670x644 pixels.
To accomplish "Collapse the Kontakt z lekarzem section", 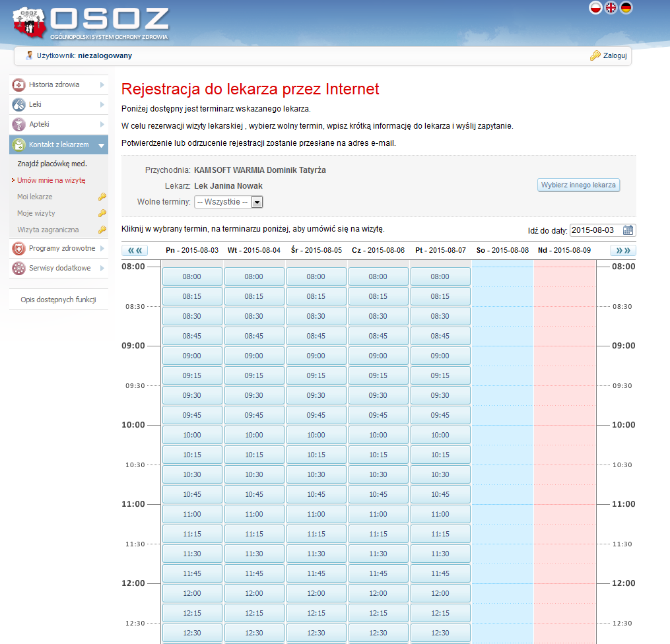I will [x=102, y=145].
